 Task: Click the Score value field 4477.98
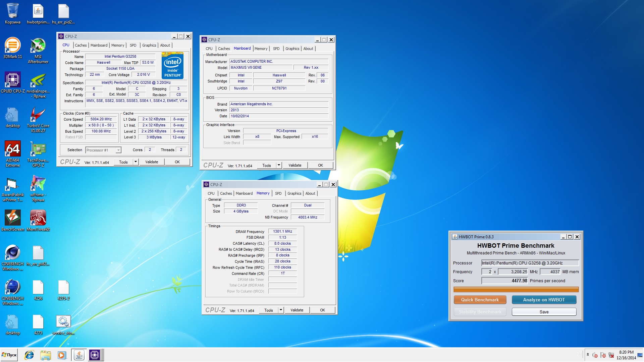click(x=505, y=281)
